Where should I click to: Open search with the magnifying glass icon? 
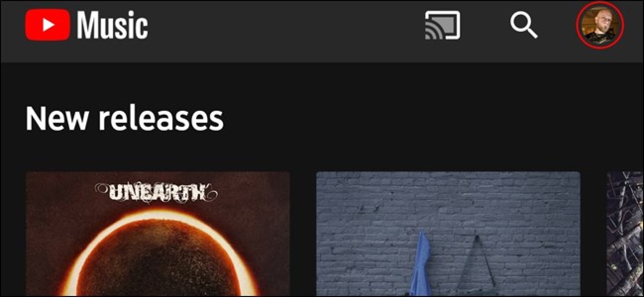coord(524,25)
